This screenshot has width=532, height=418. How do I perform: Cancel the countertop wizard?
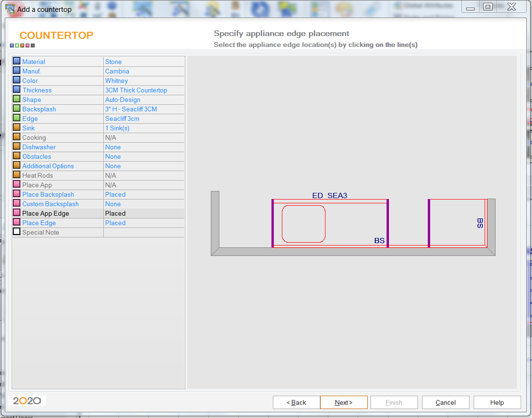[x=445, y=402]
